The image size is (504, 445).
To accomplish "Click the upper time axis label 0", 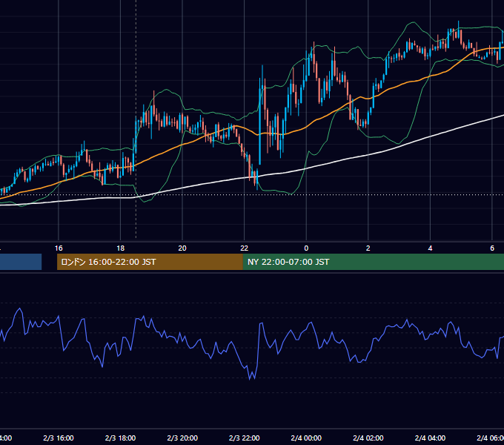I will point(306,248).
